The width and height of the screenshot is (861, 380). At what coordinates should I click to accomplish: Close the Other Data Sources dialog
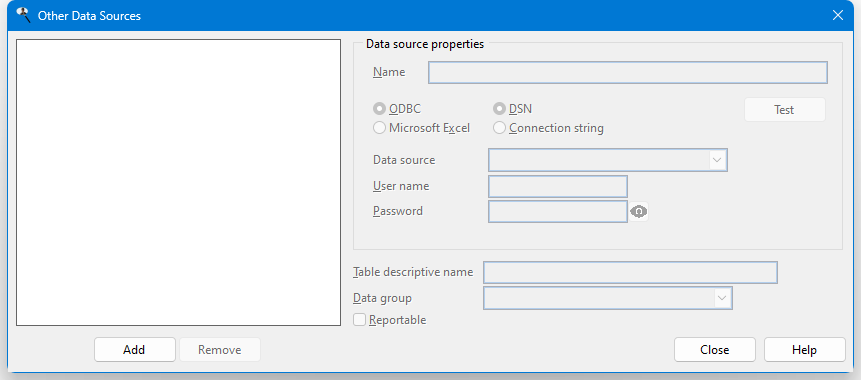click(x=837, y=15)
